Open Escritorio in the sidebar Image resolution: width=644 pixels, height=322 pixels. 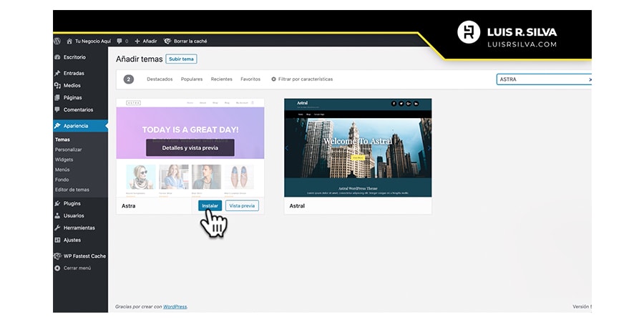(74, 57)
